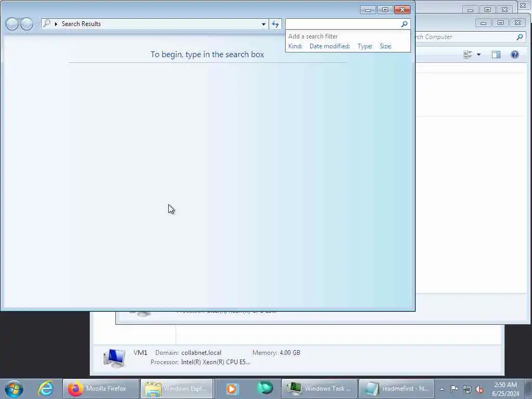Open network status tray icon
This screenshot has width=532, height=399.
click(467, 389)
